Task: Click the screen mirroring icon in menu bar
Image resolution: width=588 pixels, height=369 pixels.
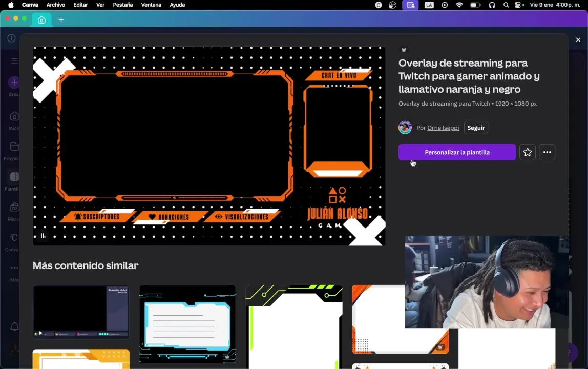Action: [x=410, y=5]
